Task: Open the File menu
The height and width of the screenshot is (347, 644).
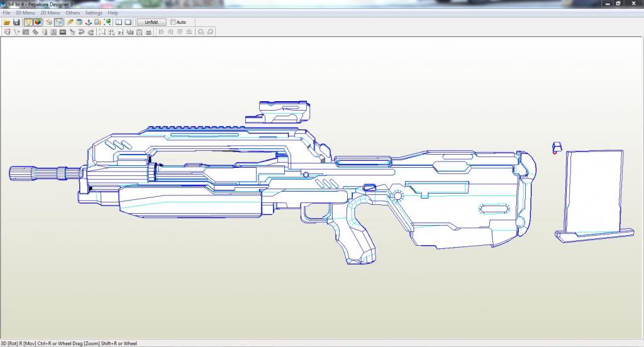Action: point(6,13)
